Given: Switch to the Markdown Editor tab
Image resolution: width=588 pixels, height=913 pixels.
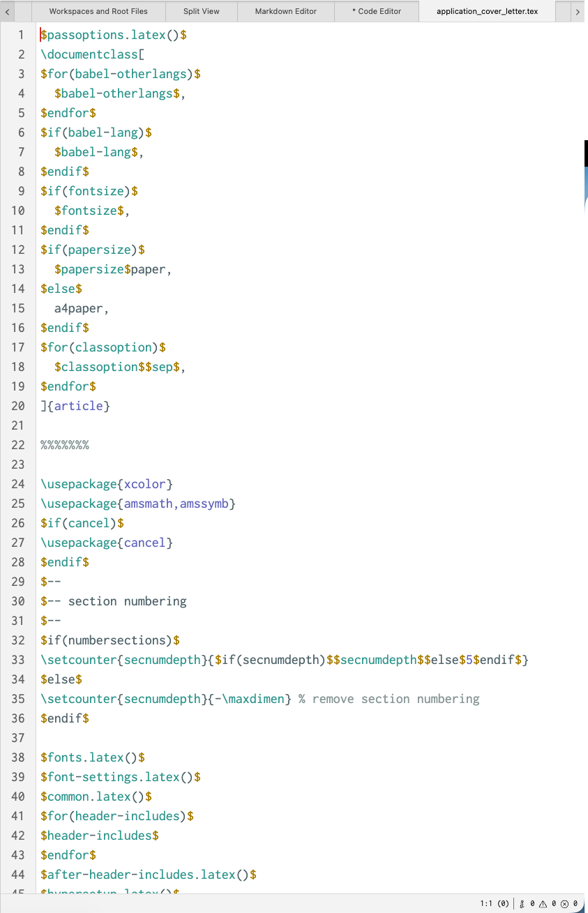Looking at the screenshot, I should [x=285, y=11].
